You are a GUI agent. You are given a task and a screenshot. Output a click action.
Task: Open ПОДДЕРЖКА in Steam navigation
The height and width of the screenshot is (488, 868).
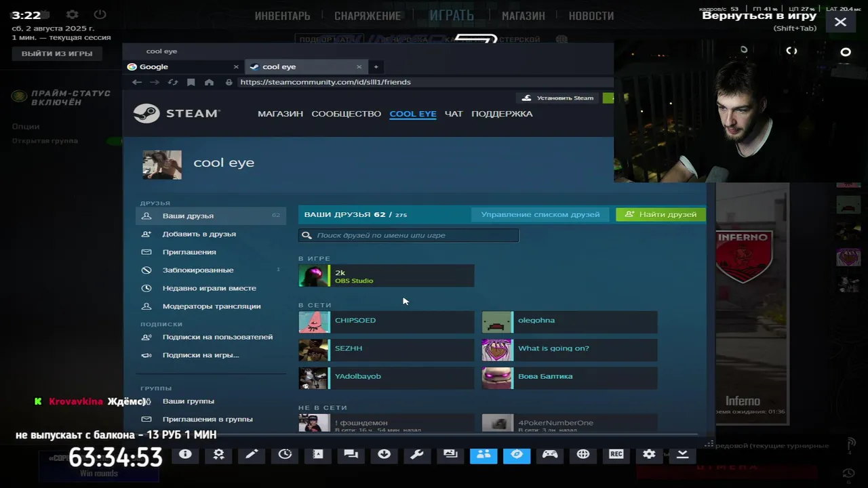[502, 113]
